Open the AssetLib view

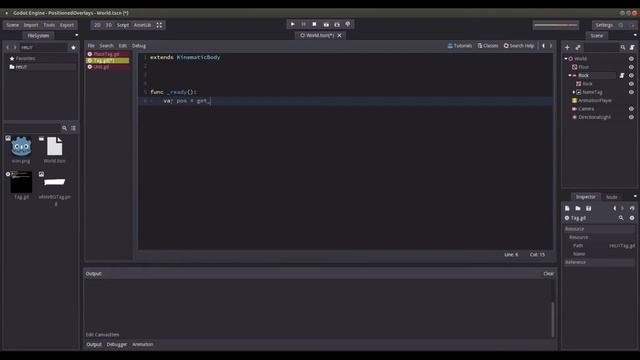pyautogui.click(x=142, y=25)
